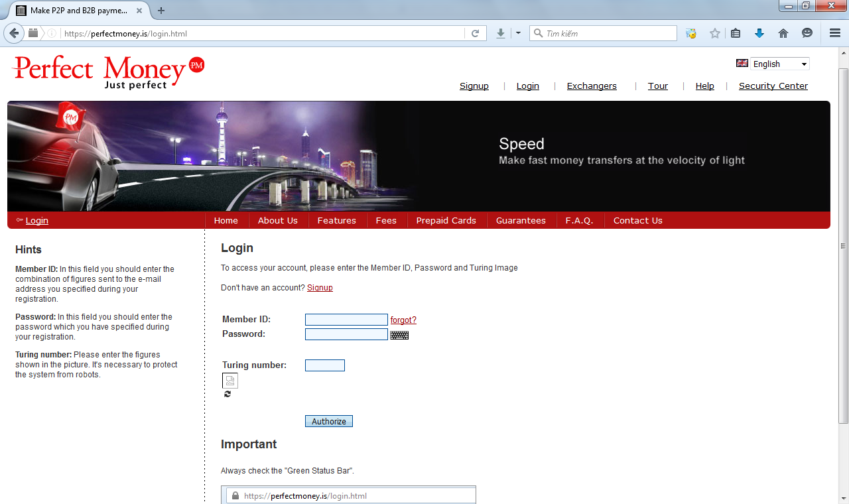Expand the small dropdown arrow next to downloads
Image resolution: width=849 pixels, height=504 pixels.
[x=518, y=33]
